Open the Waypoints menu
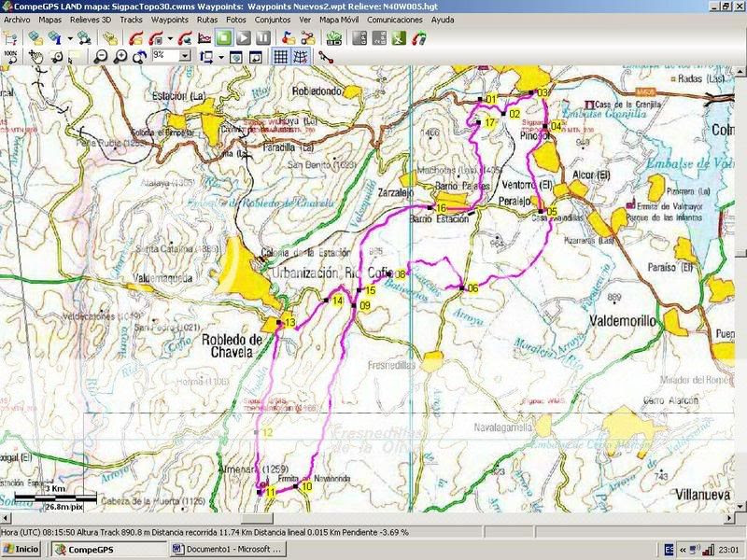Viewport: 747px width, 560px height. coord(170,20)
